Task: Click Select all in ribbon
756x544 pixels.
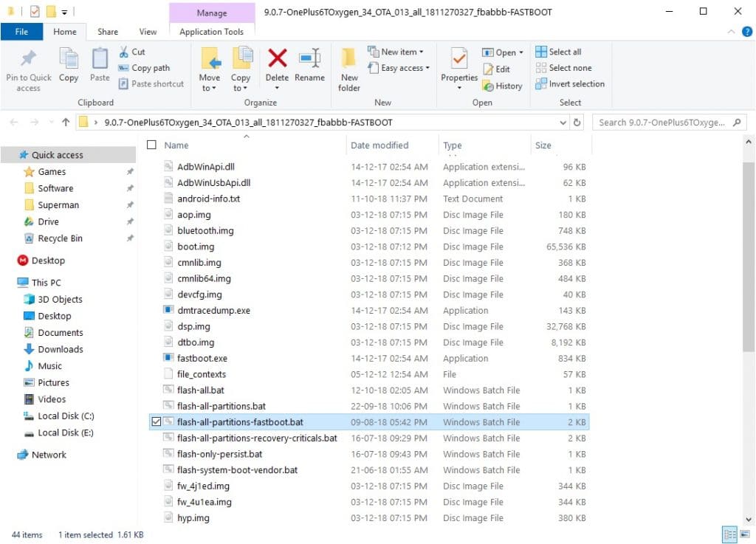Action: (558, 52)
